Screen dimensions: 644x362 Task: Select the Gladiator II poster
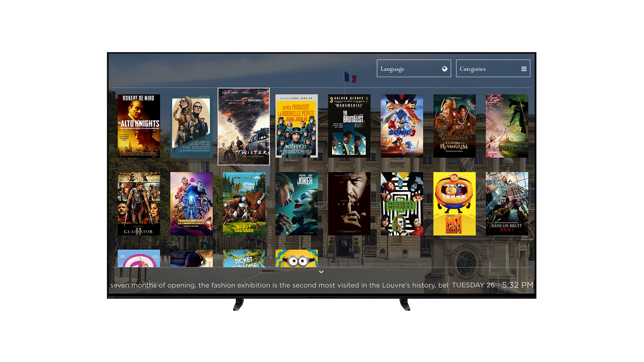pos(139,204)
